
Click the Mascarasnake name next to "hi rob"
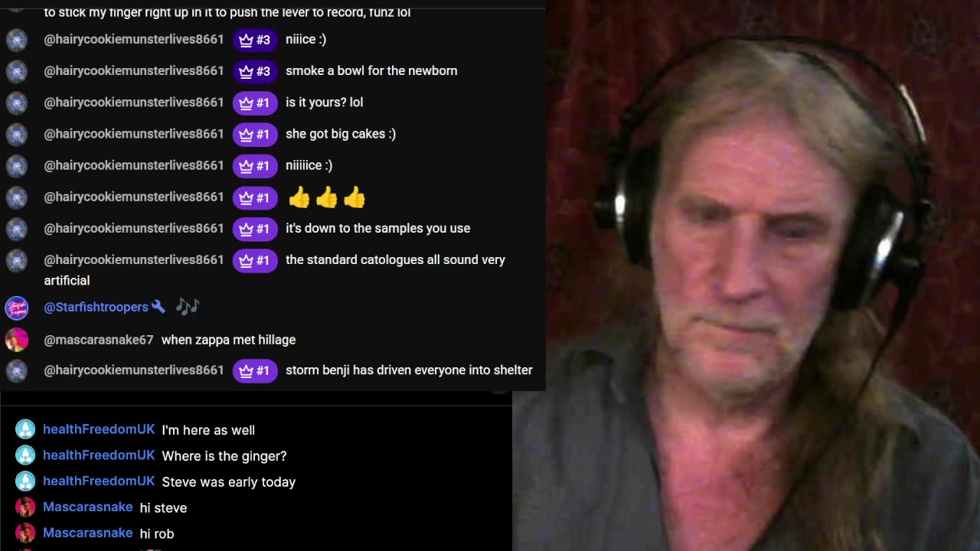[87, 533]
